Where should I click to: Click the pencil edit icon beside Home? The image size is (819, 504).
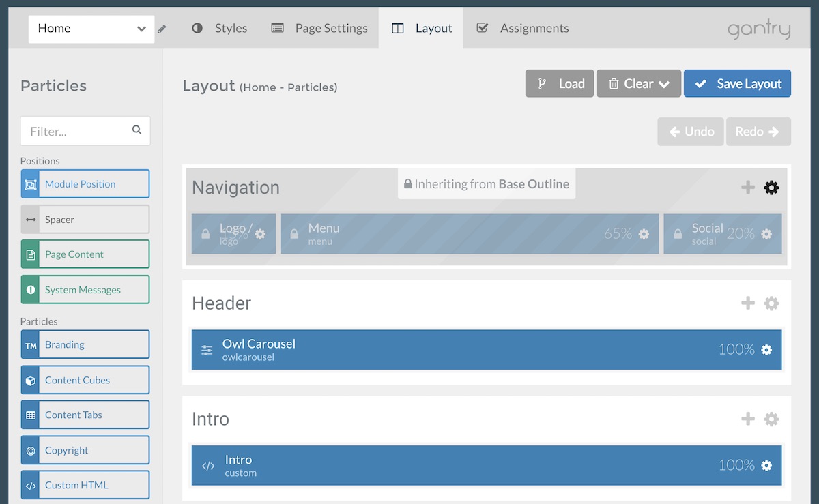click(162, 29)
